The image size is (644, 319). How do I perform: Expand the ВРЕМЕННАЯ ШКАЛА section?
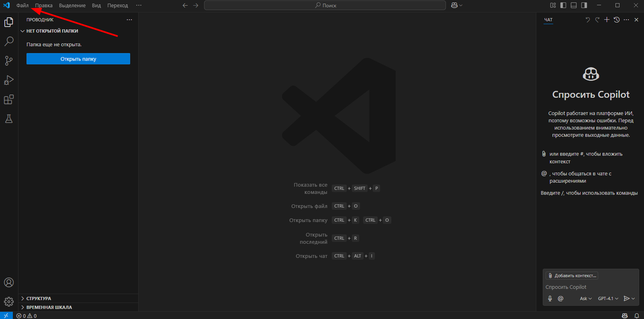pos(49,307)
